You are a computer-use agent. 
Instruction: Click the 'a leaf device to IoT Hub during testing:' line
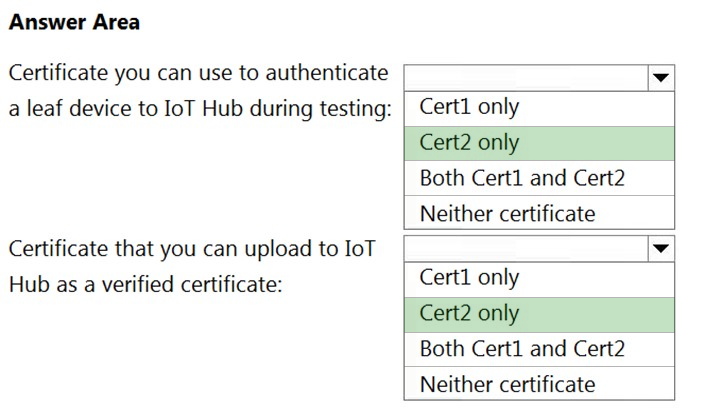coord(201,109)
